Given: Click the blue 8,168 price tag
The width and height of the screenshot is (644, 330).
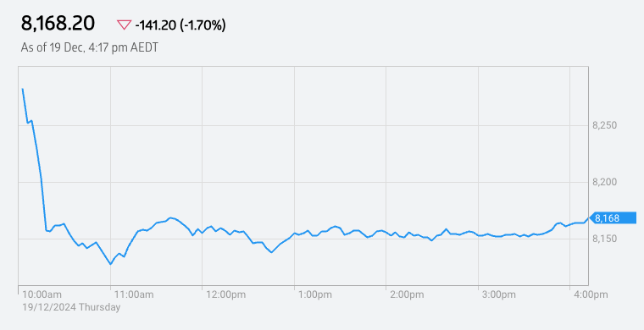Looking at the screenshot, I should pyautogui.click(x=613, y=218).
